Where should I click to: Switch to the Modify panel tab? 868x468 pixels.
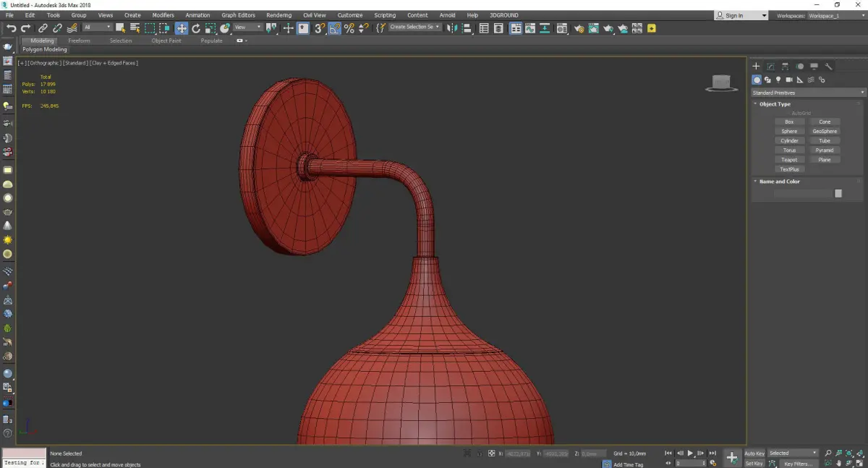(x=770, y=67)
